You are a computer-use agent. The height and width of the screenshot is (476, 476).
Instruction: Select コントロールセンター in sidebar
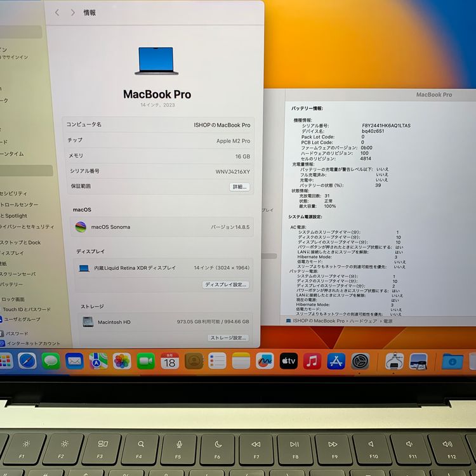(19, 204)
